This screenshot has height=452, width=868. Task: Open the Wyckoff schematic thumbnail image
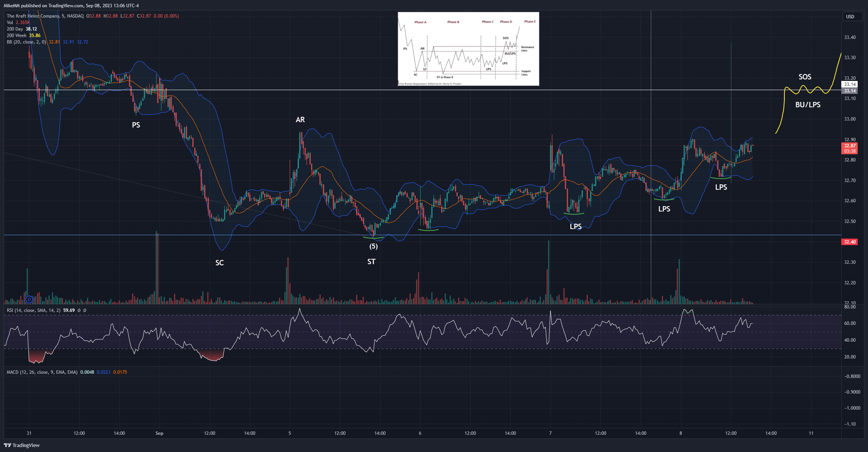(x=468, y=49)
